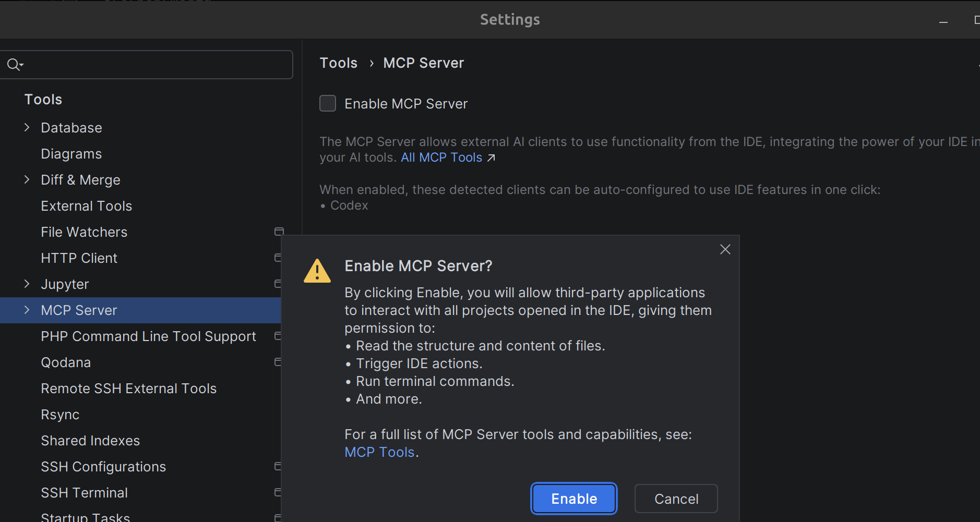980x522 pixels.
Task: Open the External Tools settings page
Action: click(x=87, y=206)
